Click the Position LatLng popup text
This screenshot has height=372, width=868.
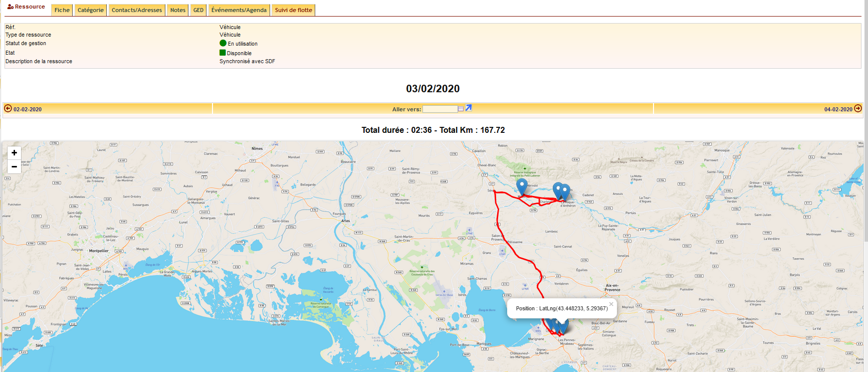(x=562, y=308)
